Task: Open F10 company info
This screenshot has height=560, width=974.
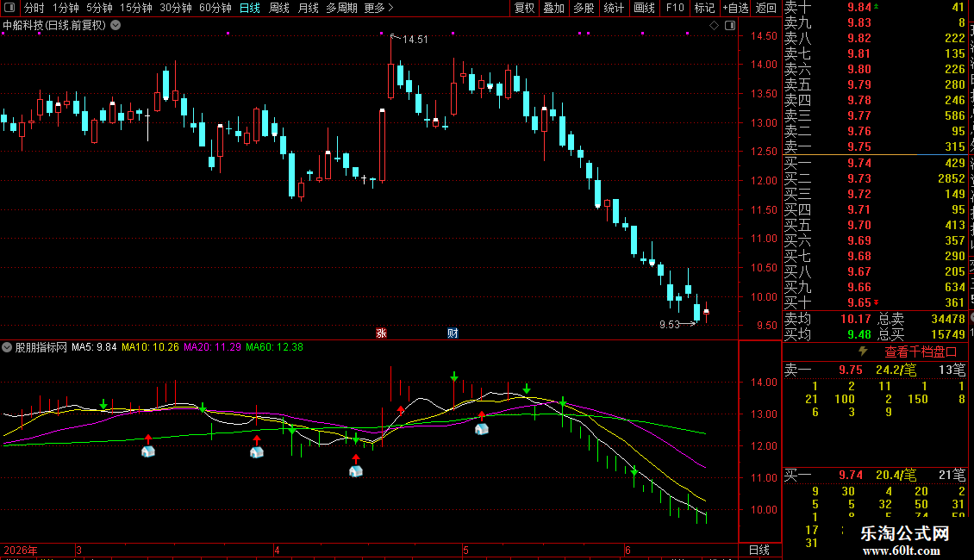Action: click(675, 8)
